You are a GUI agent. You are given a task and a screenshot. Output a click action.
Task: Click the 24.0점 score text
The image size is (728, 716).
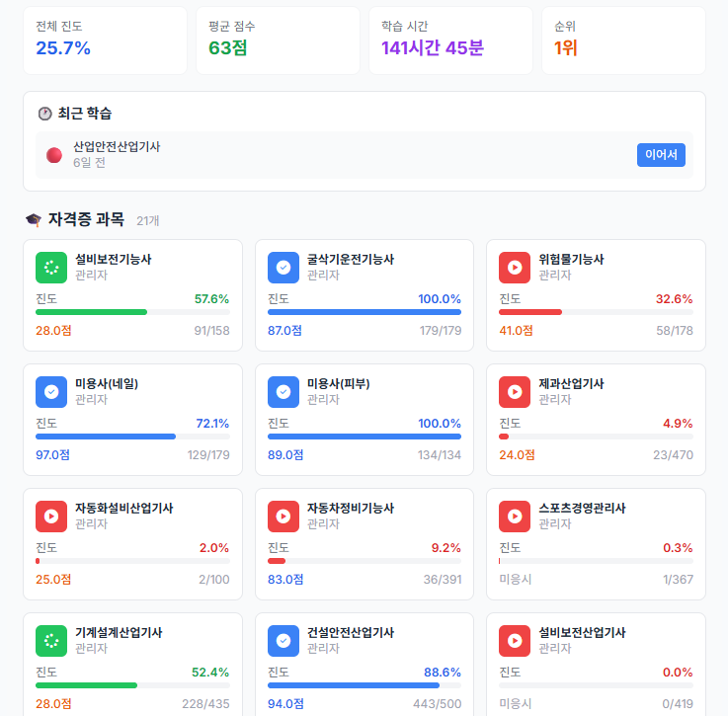point(517,455)
